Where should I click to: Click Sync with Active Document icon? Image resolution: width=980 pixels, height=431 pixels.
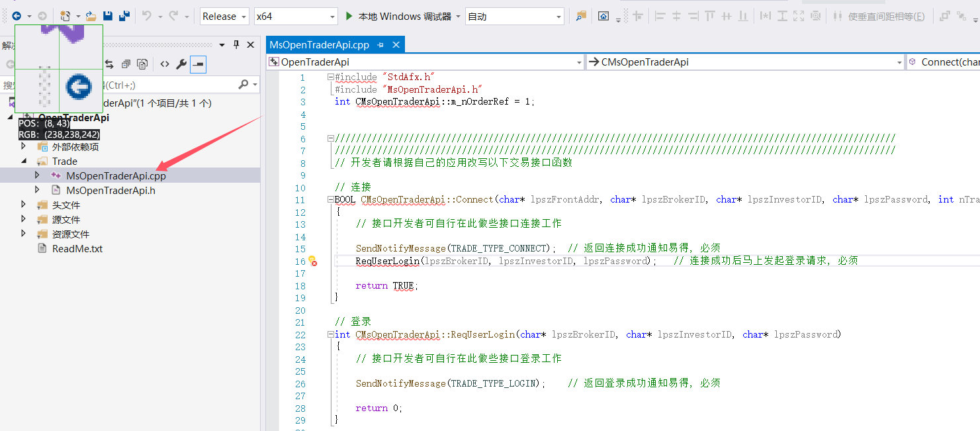pos(109,64)
